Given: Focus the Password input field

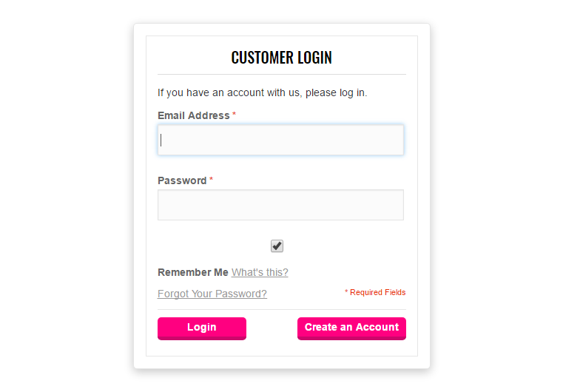Looking at the screenshot, I should (280, 205).
